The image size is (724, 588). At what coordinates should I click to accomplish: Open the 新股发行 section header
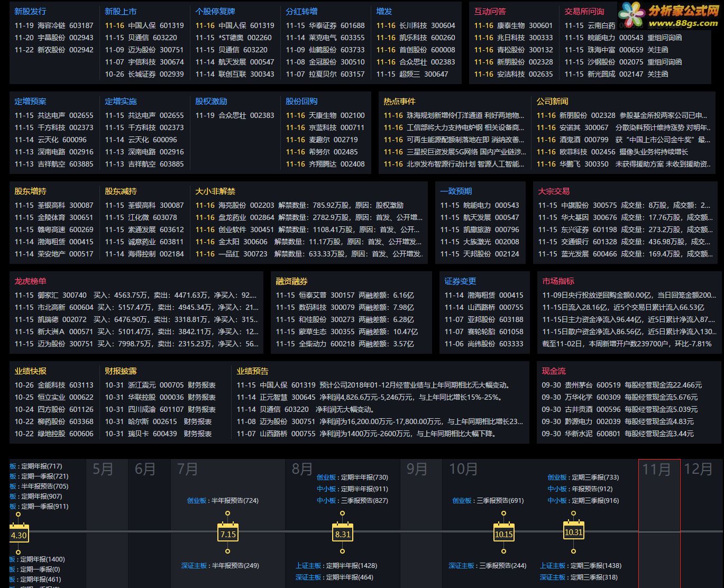(x=30, y=11)
